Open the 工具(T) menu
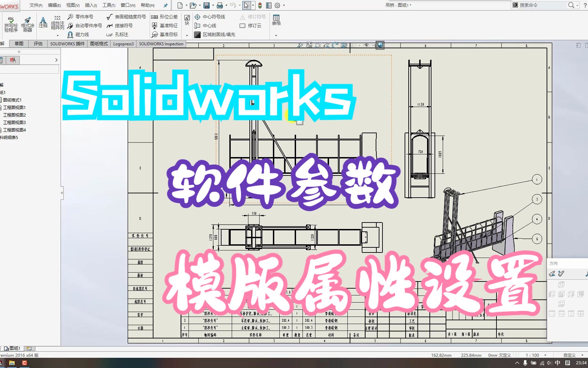Image resolution: width=588 pixels, height=368 pixels. click(x=109, y=5)
